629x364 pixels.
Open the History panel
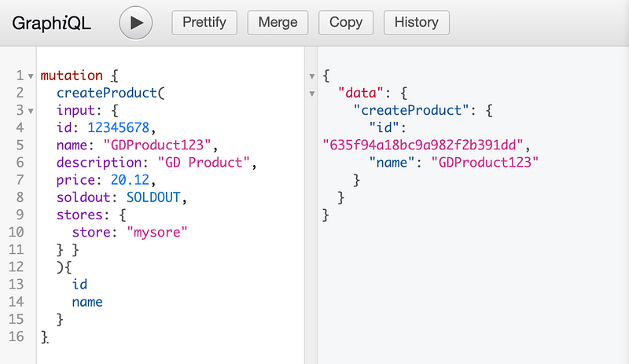pos(417,23)
